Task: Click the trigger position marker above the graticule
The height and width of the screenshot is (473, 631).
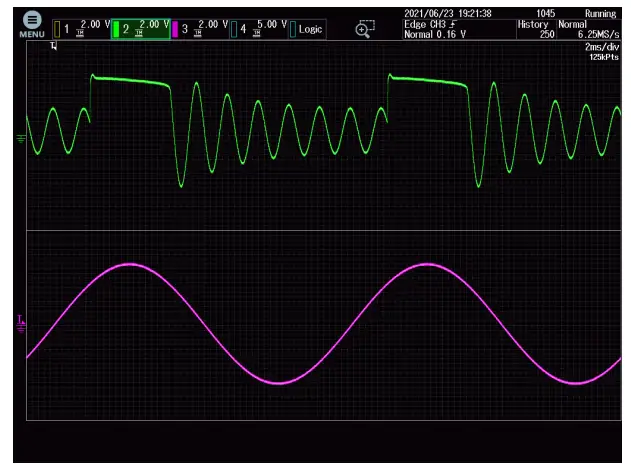Action: tap(54, 46)
